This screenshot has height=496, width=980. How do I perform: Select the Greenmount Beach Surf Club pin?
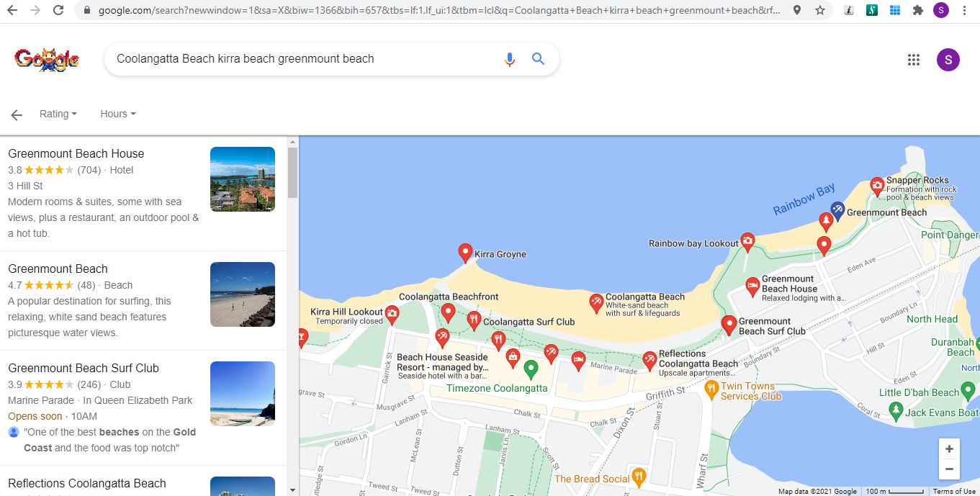click(729, 325)
